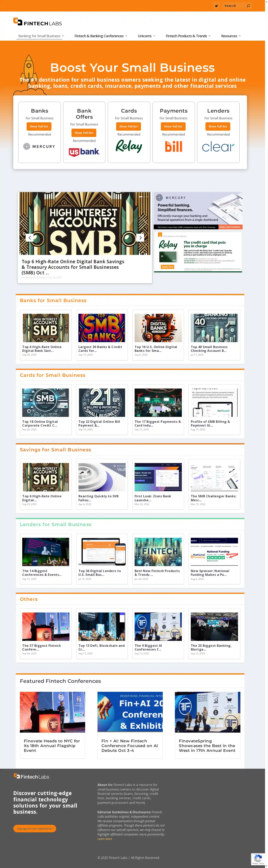The width and height of the screenshot is (268, 868).
Task: Click the Learn more footer link
Action: 105,839
